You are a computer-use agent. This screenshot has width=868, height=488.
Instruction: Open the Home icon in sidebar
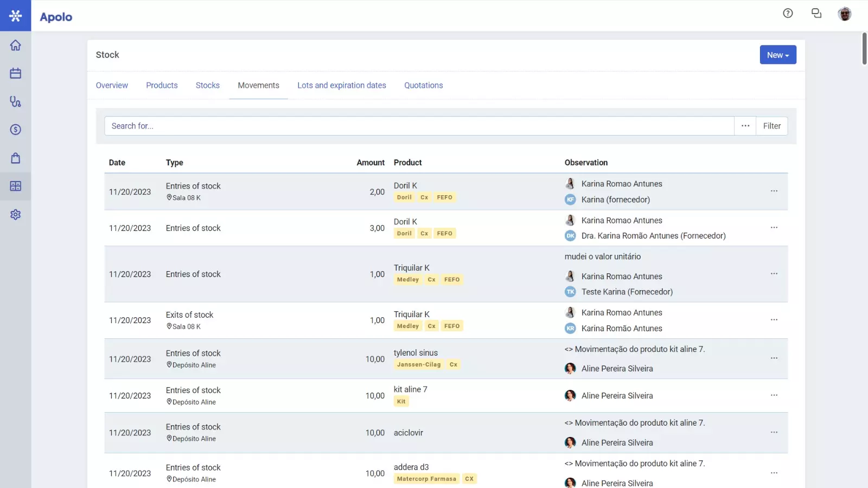[15, 45]
